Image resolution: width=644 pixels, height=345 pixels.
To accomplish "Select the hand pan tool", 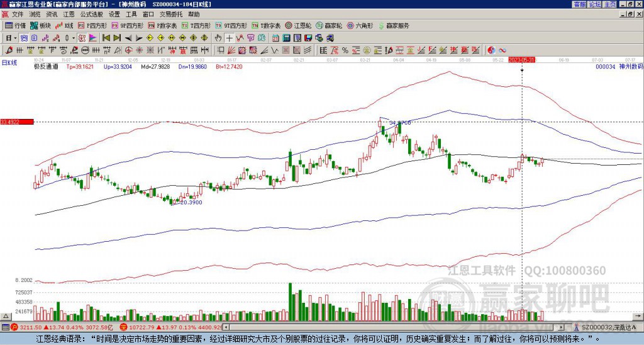I will click(218, 38).
